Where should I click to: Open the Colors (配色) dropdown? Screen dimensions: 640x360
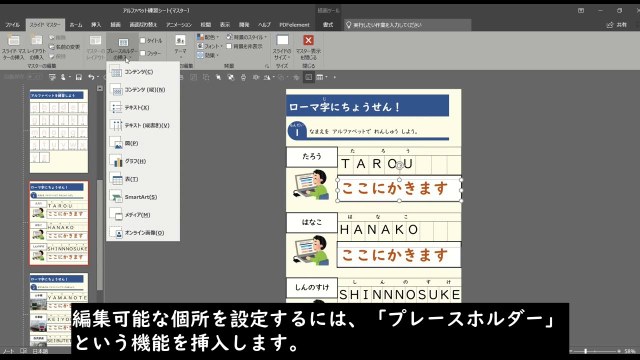point(208,37)
